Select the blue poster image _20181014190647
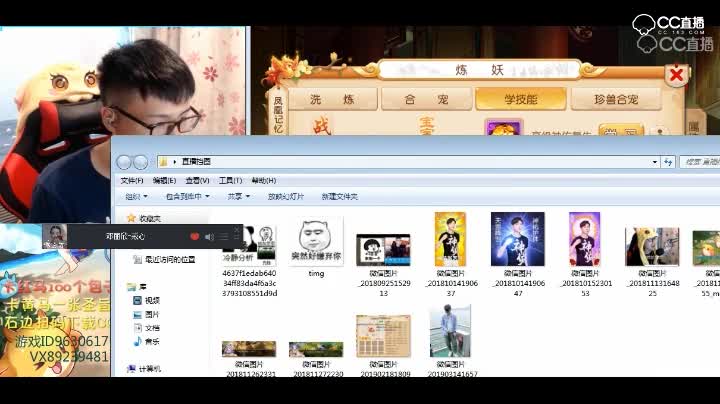The width and height of the screenshot is (720, 404). [518, 239]
